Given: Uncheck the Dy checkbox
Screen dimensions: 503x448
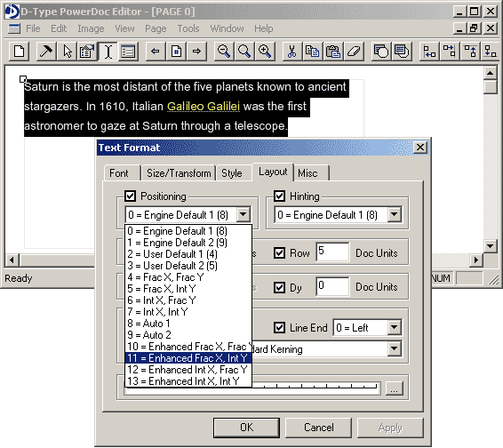Looking at the screenshot, I should coord(279,287).
